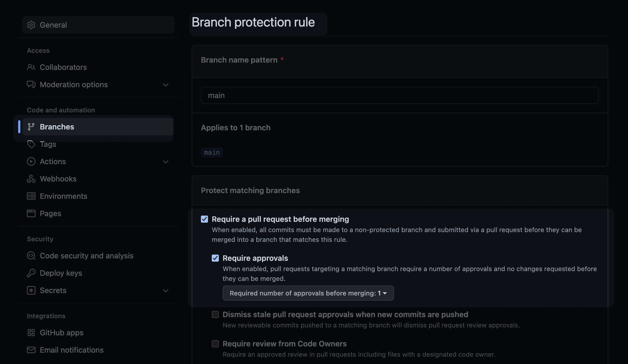Open Email notifications settings
The height and width of the screenshot is (364, 628).
pos(98,350)
